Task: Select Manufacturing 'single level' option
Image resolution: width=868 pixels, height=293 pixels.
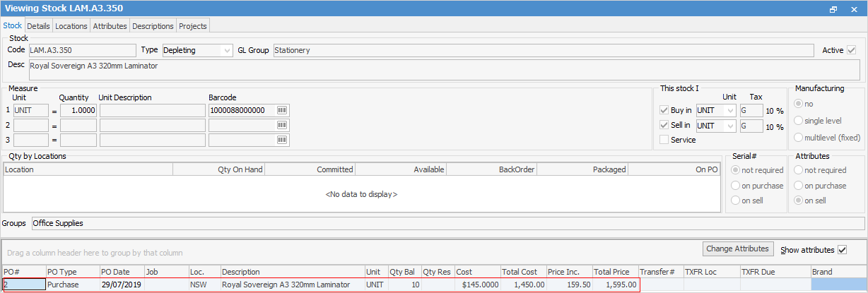Action: pyautogui.click(x=799, y=121)
